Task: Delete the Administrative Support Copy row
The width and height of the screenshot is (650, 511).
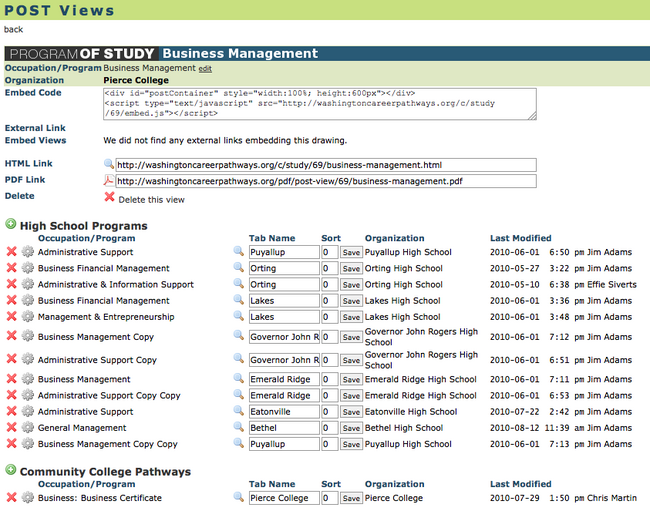Action: point(12,358)
